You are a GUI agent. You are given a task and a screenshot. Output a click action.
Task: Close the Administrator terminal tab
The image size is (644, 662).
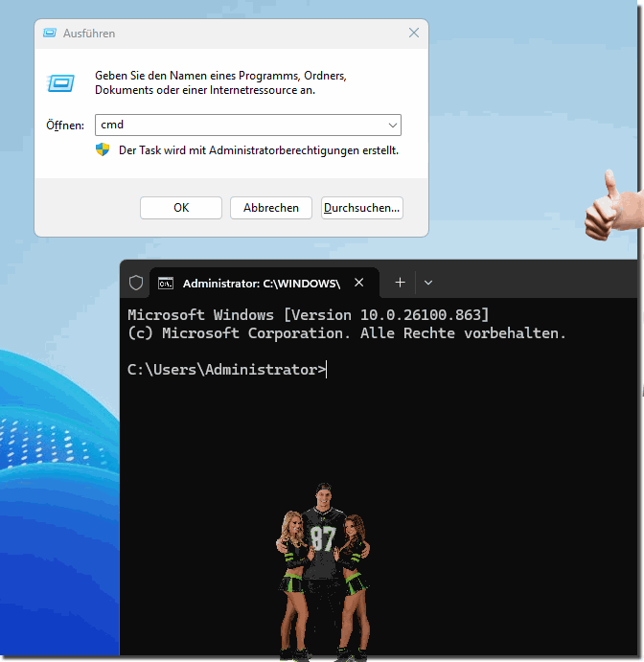[x=359, y=283]
